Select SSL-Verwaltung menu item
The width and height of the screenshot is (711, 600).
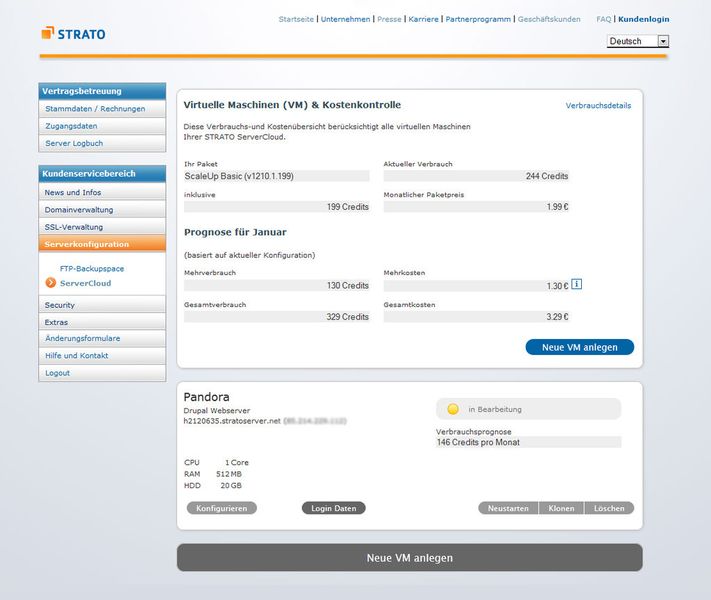102,227
